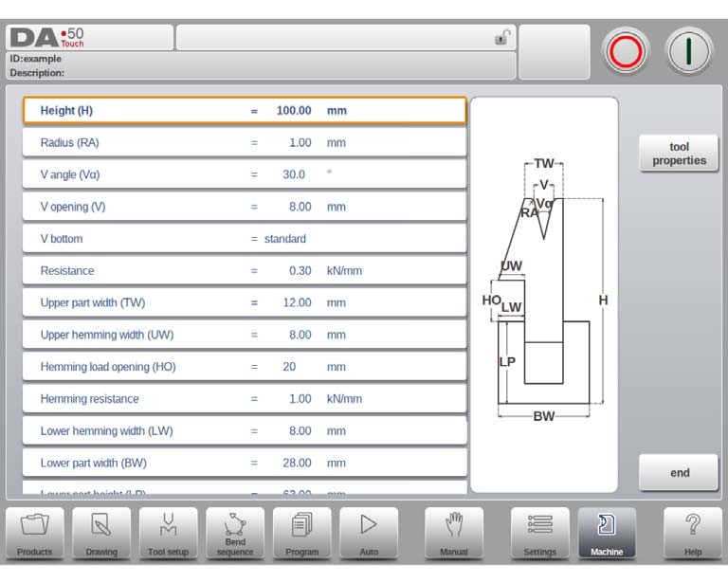Click the tool properties button

(x=679, y=154)
